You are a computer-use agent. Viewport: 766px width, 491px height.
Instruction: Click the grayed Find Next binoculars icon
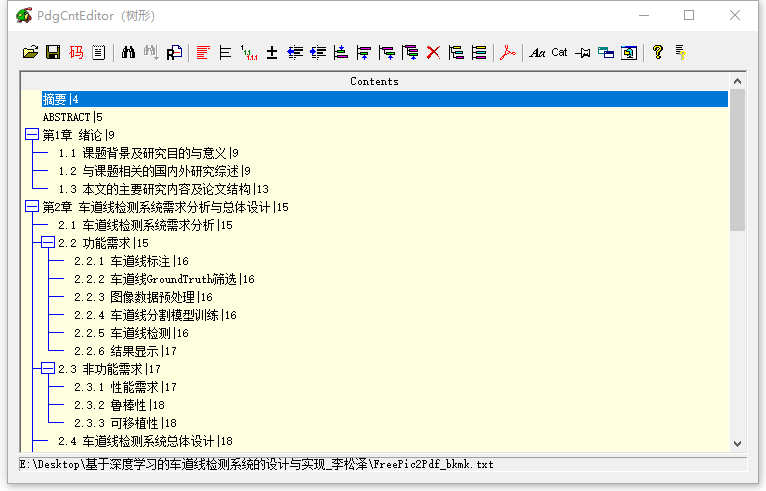pos(151,52)
